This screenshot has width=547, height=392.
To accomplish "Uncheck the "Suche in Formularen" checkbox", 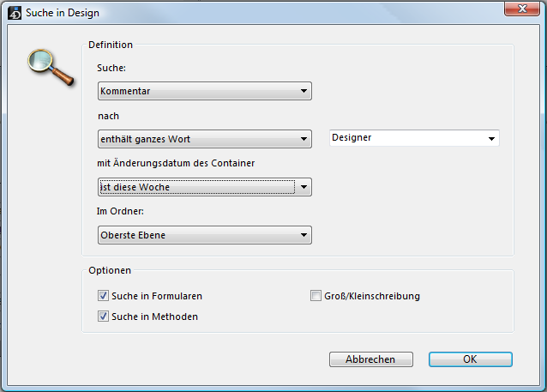I will point(104,296).
